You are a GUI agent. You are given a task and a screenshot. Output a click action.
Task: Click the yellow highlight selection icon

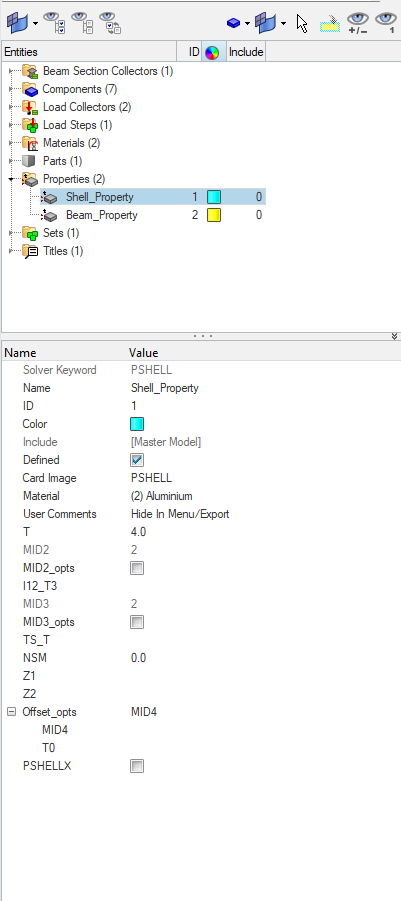pyautogui.click(x=330, y=24)
